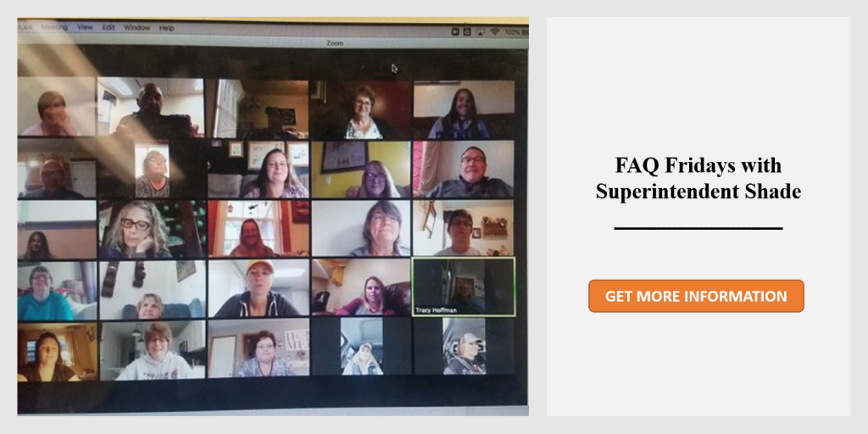Viewport: 868px width, 434px height.
Task: Select Tracy Hoffman's highlighted video tile
Action: (x=464, y=287)
